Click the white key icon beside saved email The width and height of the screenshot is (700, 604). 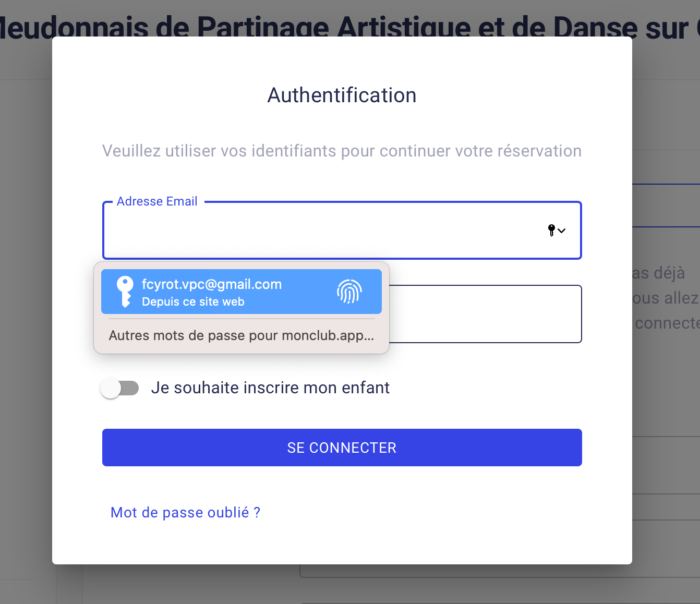point(125,292)
